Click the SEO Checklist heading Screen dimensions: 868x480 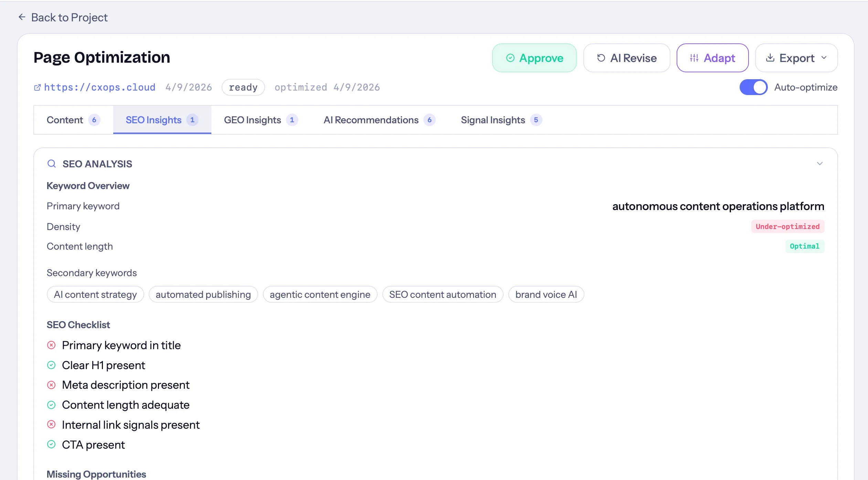[x=78, y=325]
